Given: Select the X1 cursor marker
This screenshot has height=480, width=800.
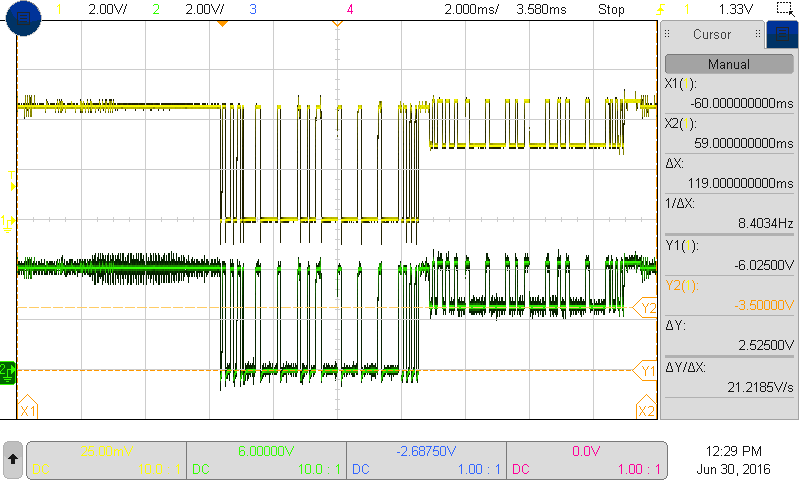Looking at the screenshot, I should (x=28, y=411).
